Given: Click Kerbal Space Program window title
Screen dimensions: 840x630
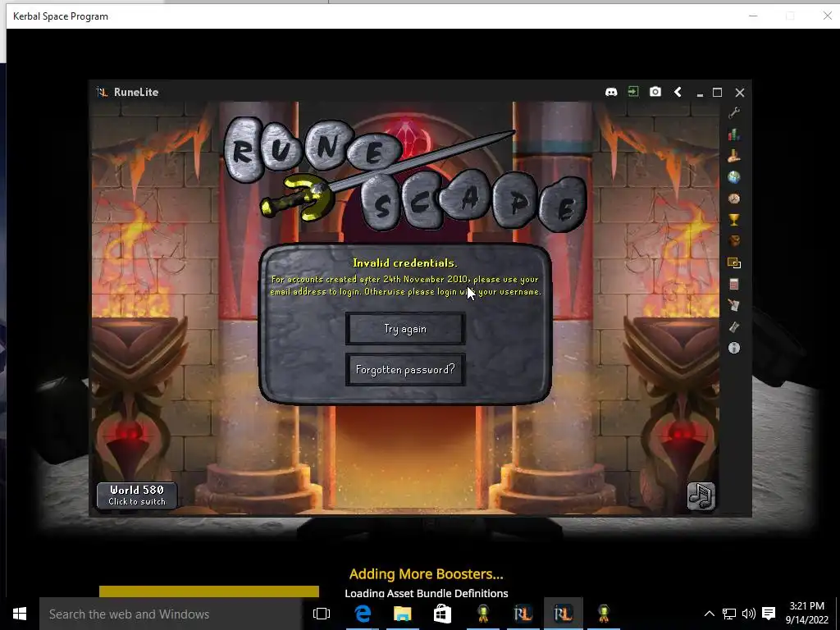Looking at the screenshot, I should [61, 16].
